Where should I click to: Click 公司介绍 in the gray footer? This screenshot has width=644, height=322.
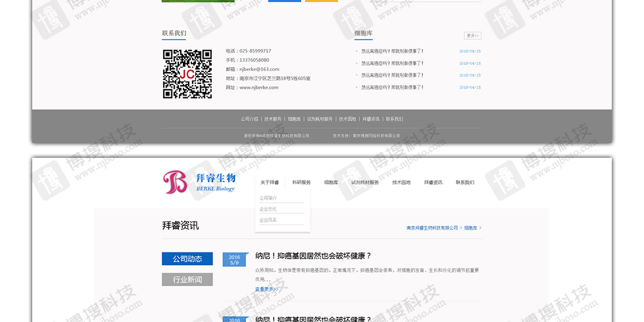pyautogui.click(x=249, y=118)
